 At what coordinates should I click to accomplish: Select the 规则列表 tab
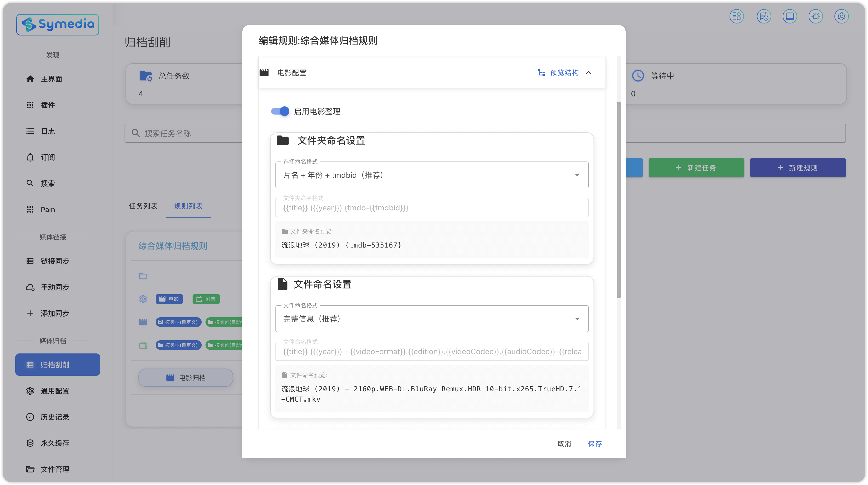(188, 206)
